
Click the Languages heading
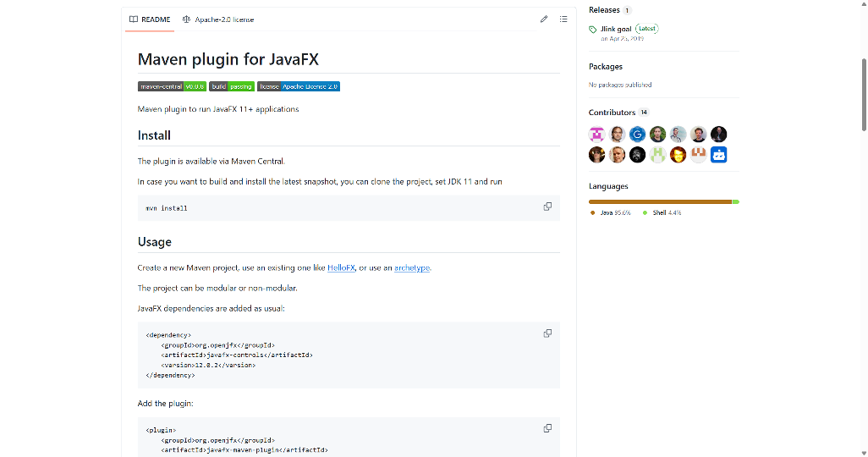coord(608,186)
